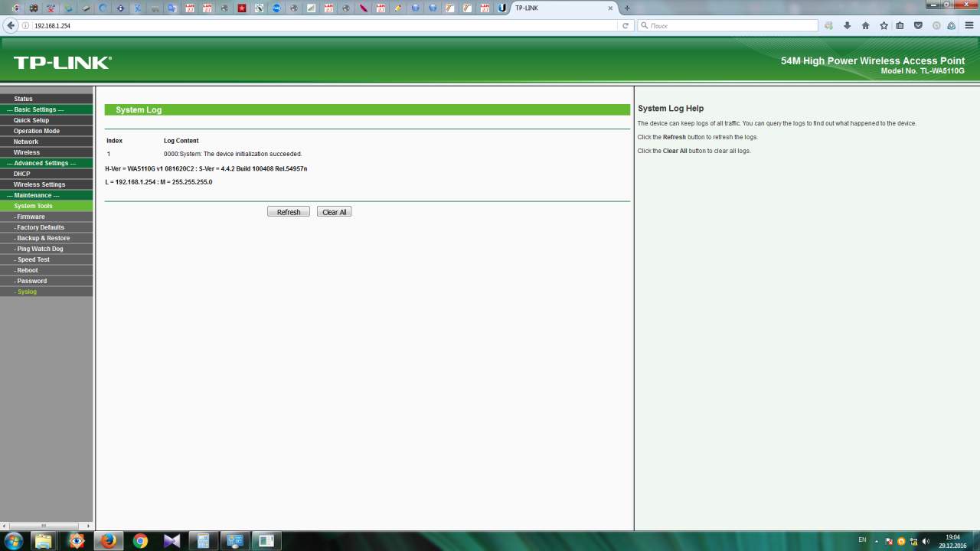Go back with the browser back arrow
Image resolution: width=980 pixels, height=551 pixels.
pos(11,25)
